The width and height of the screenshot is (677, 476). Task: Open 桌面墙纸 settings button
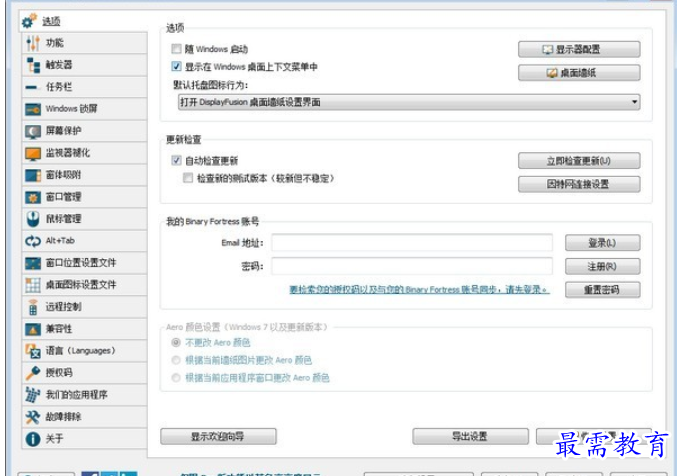click(x=579, y=73)
